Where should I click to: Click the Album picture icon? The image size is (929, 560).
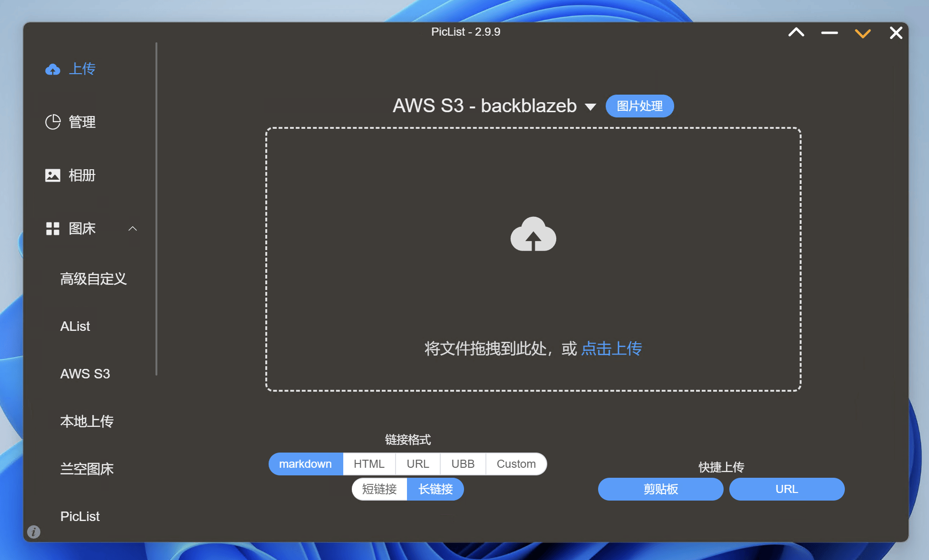[x=52, y=175]
